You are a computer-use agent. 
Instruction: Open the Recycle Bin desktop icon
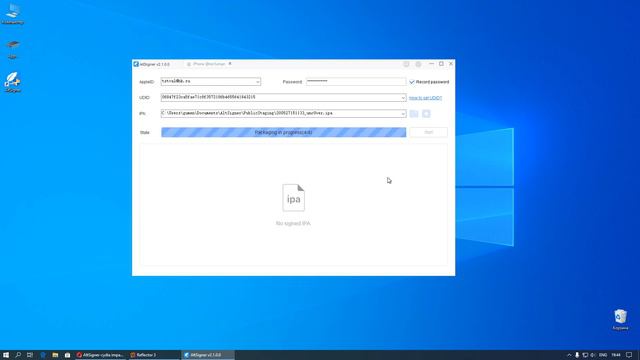coord(620,319)
